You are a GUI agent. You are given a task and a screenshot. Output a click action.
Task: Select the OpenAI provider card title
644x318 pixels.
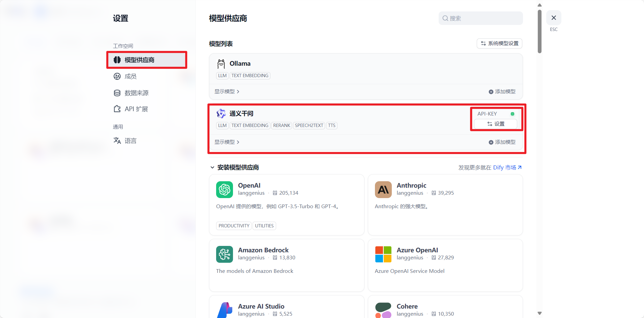[249, 186]
